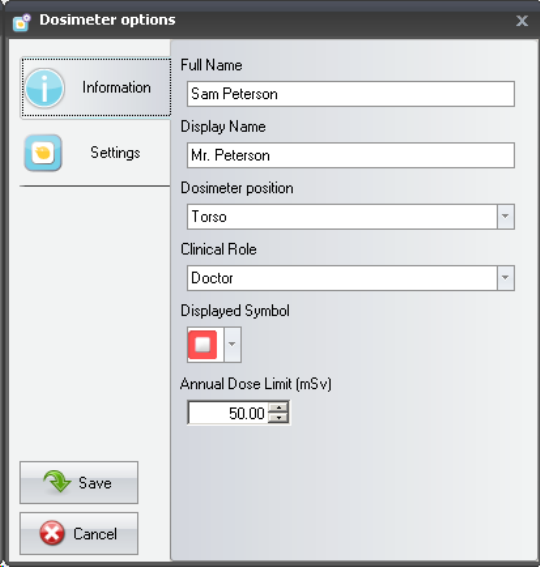Click the Dosimeter options title bar icon
This screenshot has height=567, width=540.
(21, 22)
